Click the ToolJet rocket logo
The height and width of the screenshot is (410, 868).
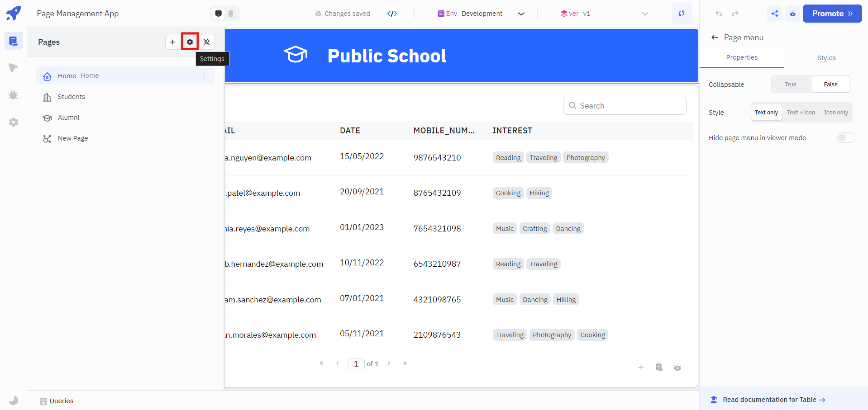13,13
